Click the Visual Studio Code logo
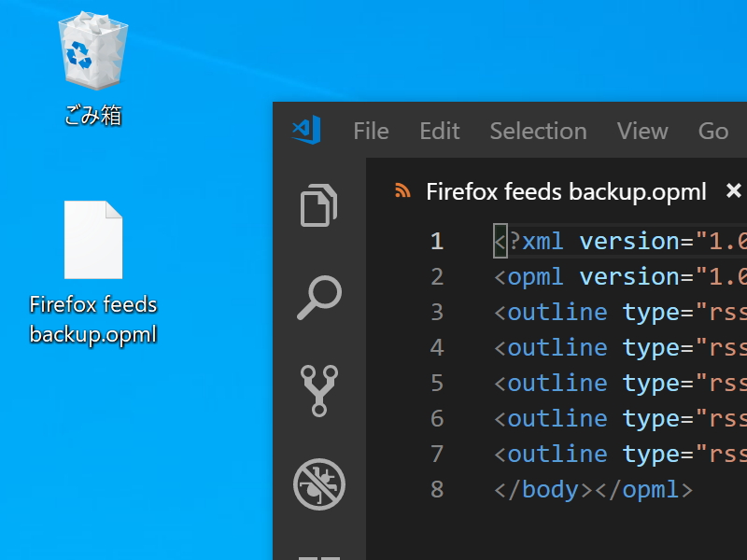This screenshot has width=747, height=560. [305, 131]
